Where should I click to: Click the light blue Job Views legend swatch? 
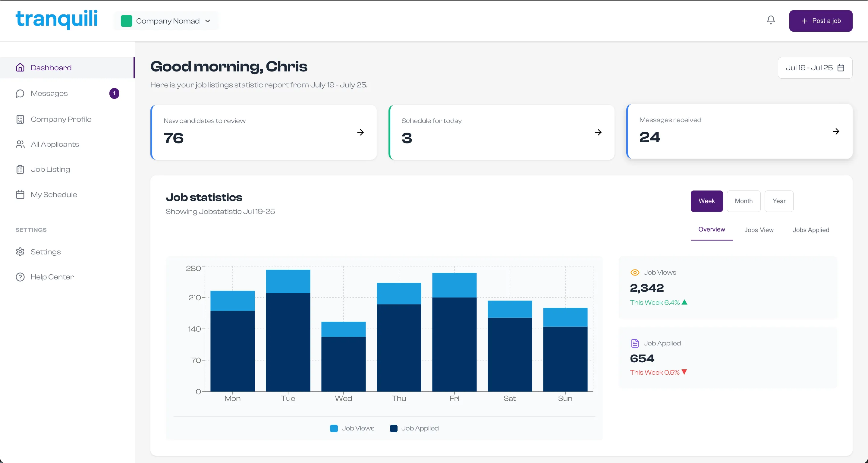tap(334, 428)
